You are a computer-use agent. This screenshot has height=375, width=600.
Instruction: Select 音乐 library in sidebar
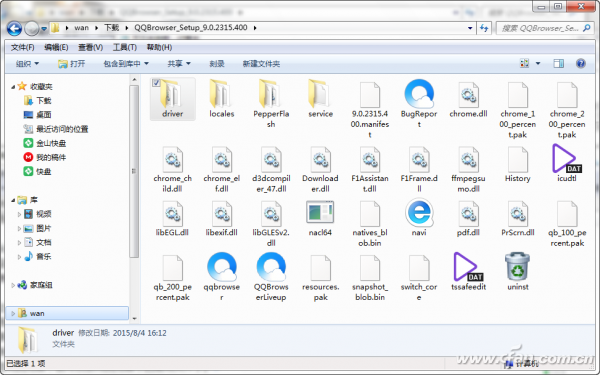coord(38,256)
